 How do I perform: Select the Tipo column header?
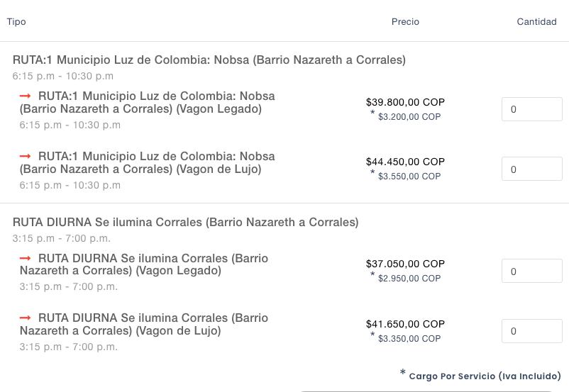16,22
